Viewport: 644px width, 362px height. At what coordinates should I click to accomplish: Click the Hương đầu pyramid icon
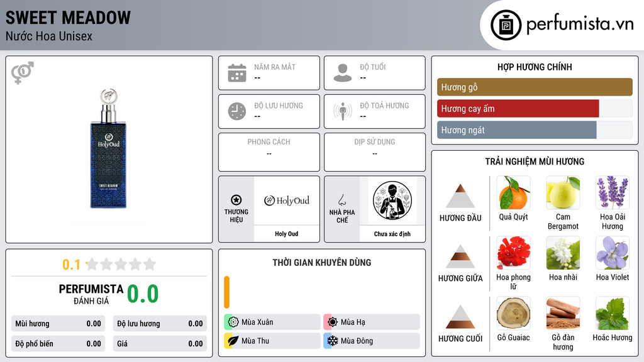460,196
